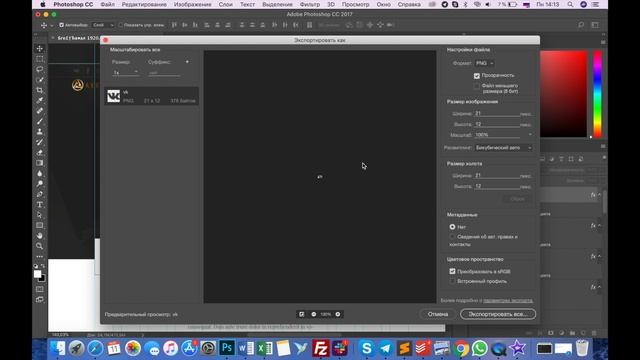Toggle Quick Mask mode icon
Screen dimensions: 640x360
(40, 289)
